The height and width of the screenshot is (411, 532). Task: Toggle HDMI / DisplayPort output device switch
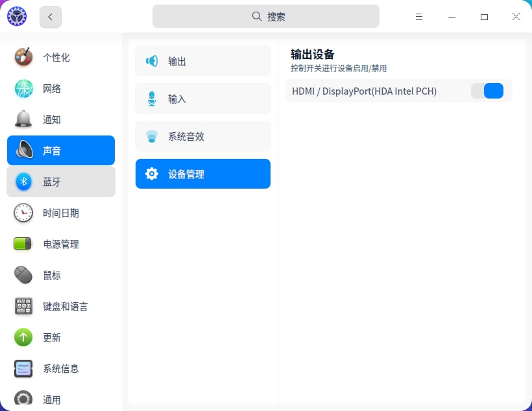(x=487, y=91)
